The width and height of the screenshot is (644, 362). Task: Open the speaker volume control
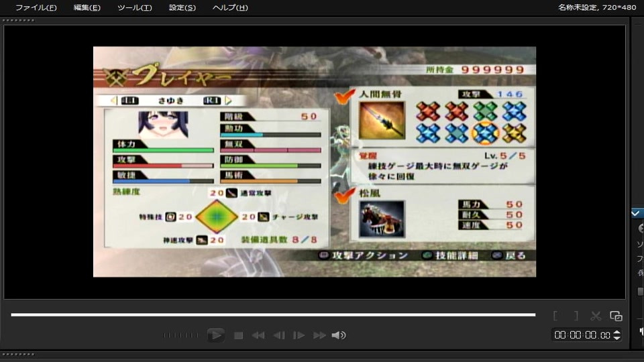coord(338,335)
